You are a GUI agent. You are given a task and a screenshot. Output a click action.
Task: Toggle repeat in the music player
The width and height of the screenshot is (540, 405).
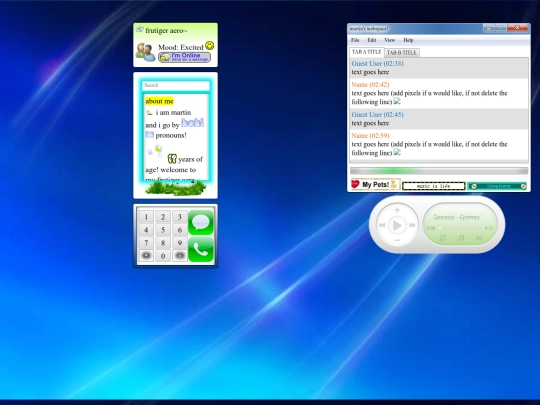coord(443,238)
